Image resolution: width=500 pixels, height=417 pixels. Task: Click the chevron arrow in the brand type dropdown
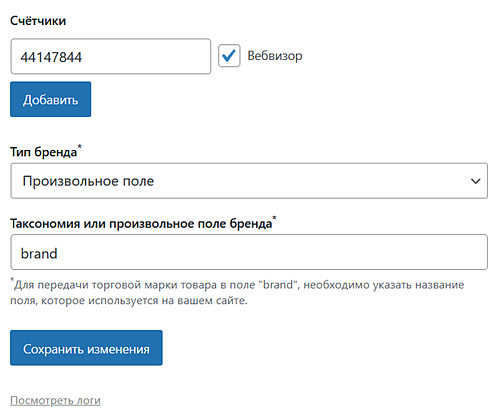click(475, 181)
